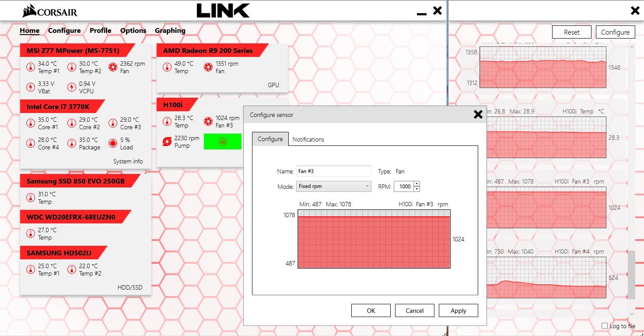Click the VBat voltage icon
This screenshot has width=644, height=336.
[x=31, y=87]
